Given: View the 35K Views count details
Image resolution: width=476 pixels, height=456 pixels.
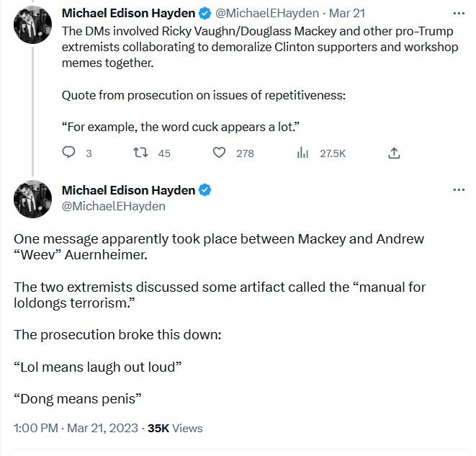Looking at the screenshot, I should coord(175,429).
